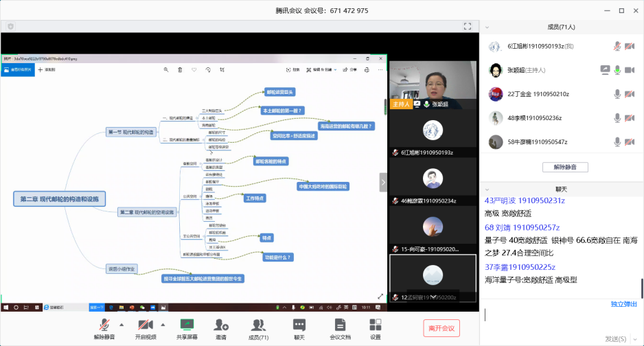Open the 邀请 invite icon

pyautogui.click(x=220, y=325)
